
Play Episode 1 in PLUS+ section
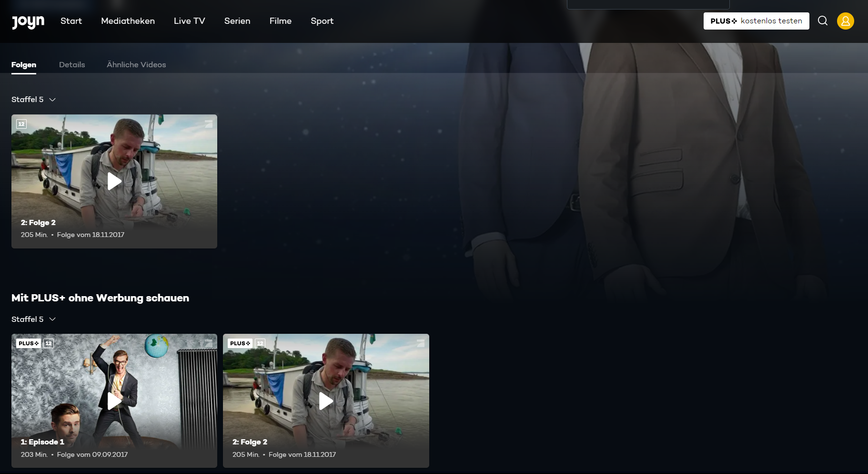114,401
